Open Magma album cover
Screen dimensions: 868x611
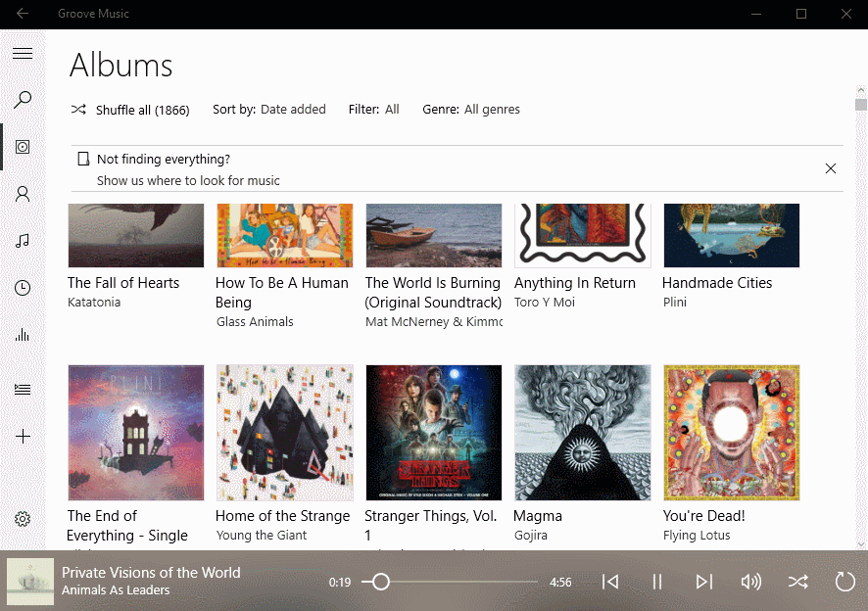582,433
